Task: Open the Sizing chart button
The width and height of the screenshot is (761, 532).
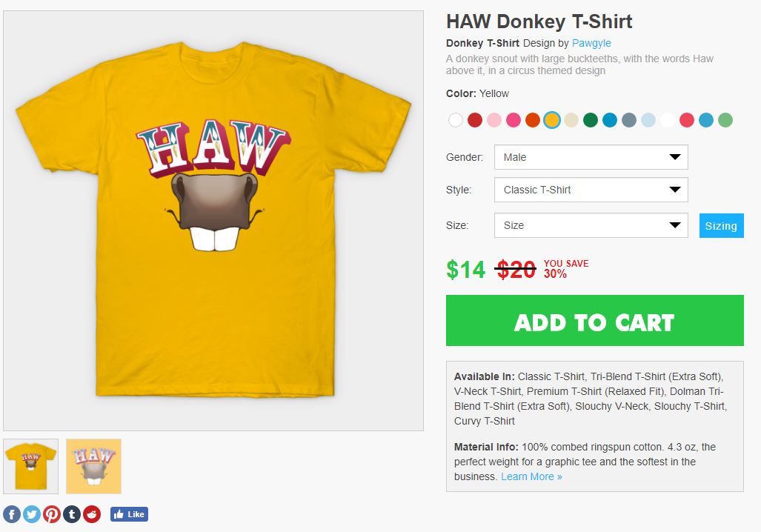Action: (721, 226)
